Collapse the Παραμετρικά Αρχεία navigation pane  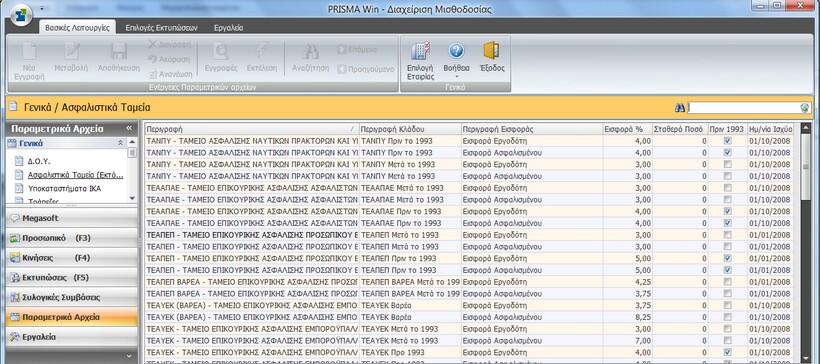point(129,128)
